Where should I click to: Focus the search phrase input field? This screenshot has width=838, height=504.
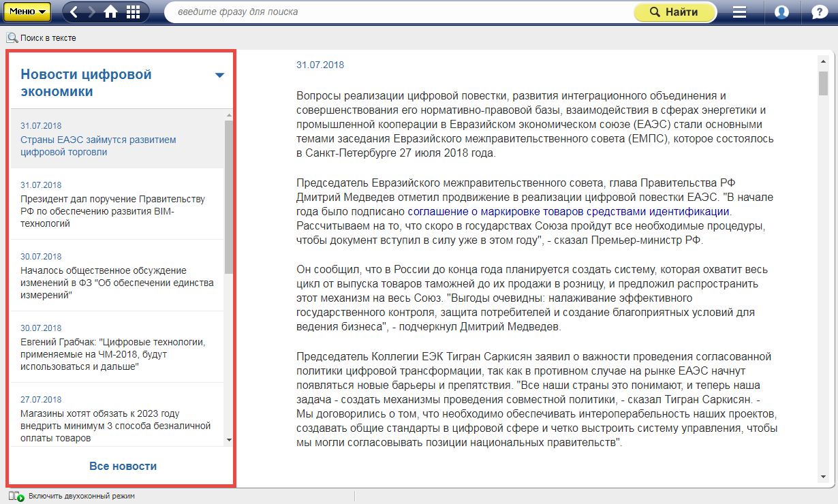[x=399, y=12]
